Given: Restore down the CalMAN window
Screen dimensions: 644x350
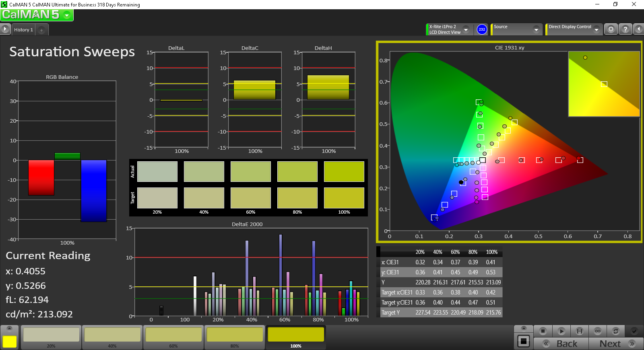Looking at the screenshot, I should [x=615, y=4].
